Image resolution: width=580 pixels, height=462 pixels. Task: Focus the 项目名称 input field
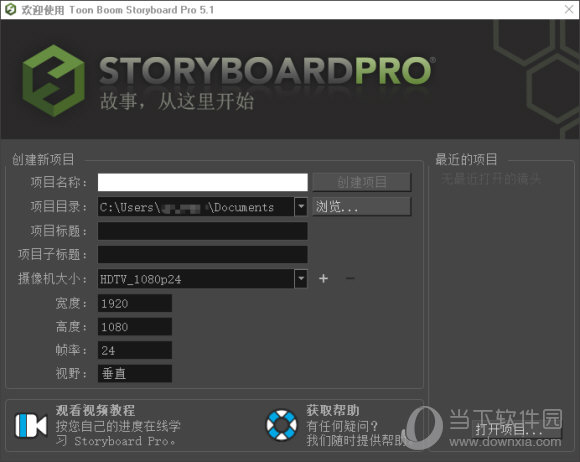pyautogui.click(x=202, y=182)
